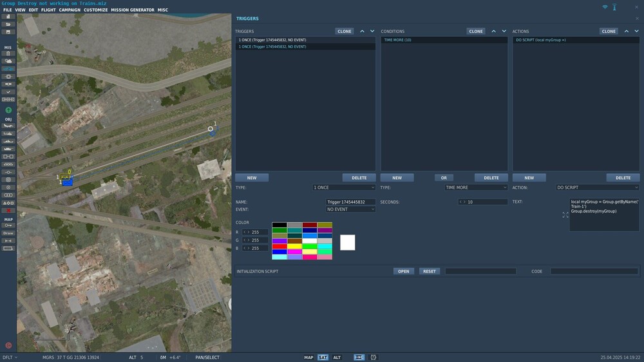Click OPEN for the initialization script
Screen dimensions: 644x362
(403, 271)
